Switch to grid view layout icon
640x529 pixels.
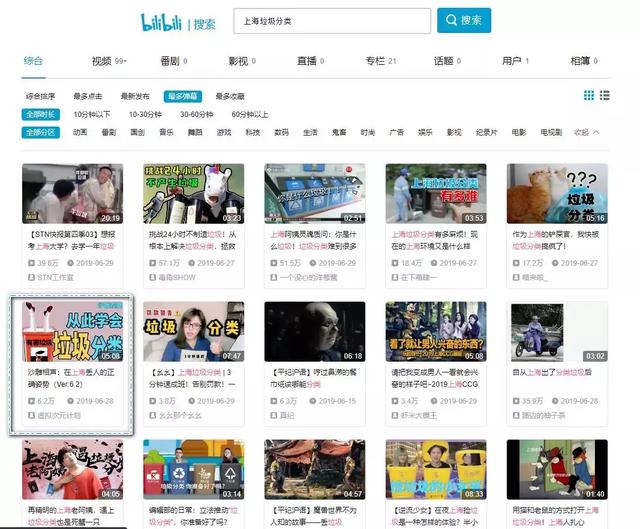pos(589,96)
